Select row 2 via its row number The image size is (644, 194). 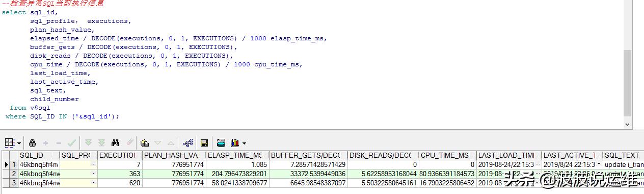pyautogui.click(x=14, y=174)
